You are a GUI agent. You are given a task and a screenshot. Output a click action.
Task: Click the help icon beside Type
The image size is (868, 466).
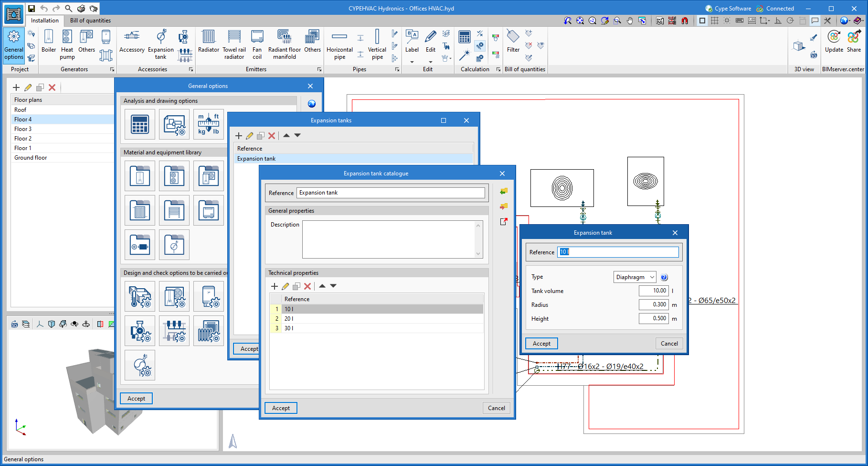coord(664,277)
